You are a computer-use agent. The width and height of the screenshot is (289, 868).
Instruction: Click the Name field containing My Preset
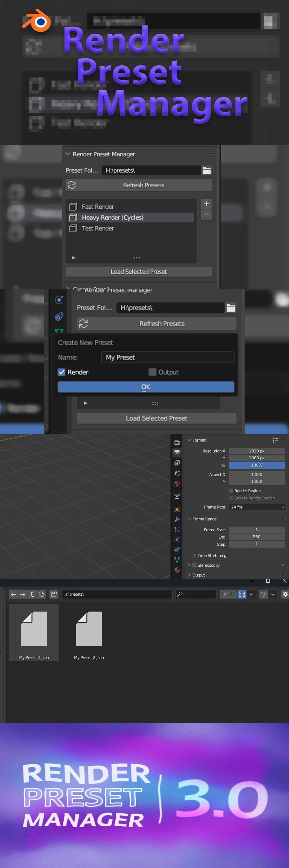point(168,357)
